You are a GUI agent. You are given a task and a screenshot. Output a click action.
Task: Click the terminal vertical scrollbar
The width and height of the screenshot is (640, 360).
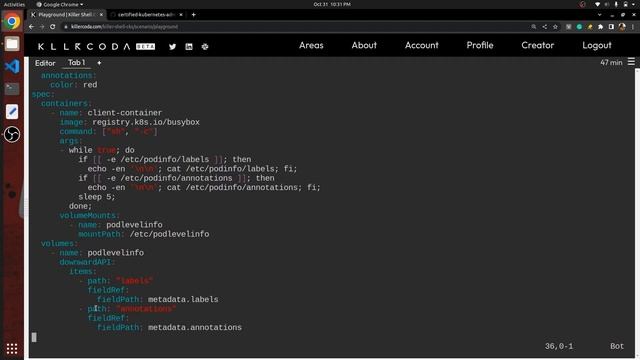[637, 212]
